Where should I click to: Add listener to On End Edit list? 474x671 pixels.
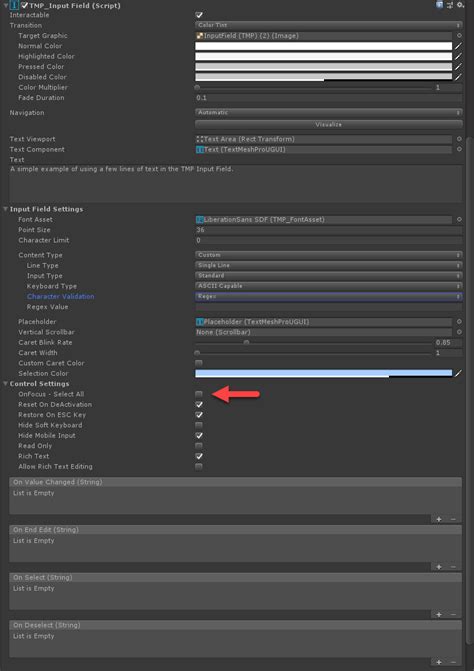pyautogui.click(x=439, y=567)
